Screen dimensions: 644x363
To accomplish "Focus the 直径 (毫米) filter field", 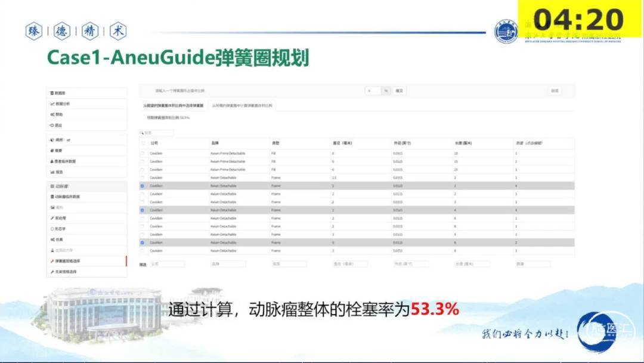I will click(350, 264).
